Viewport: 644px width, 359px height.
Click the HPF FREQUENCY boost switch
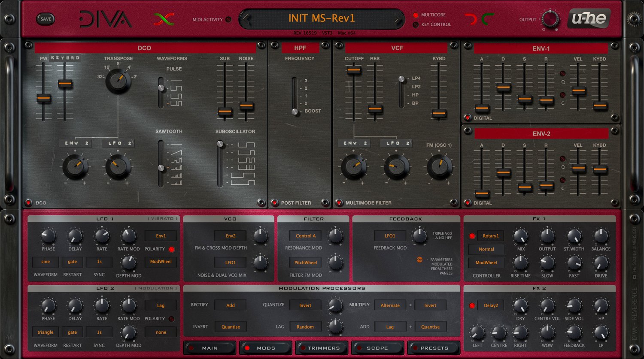point(295,96)
